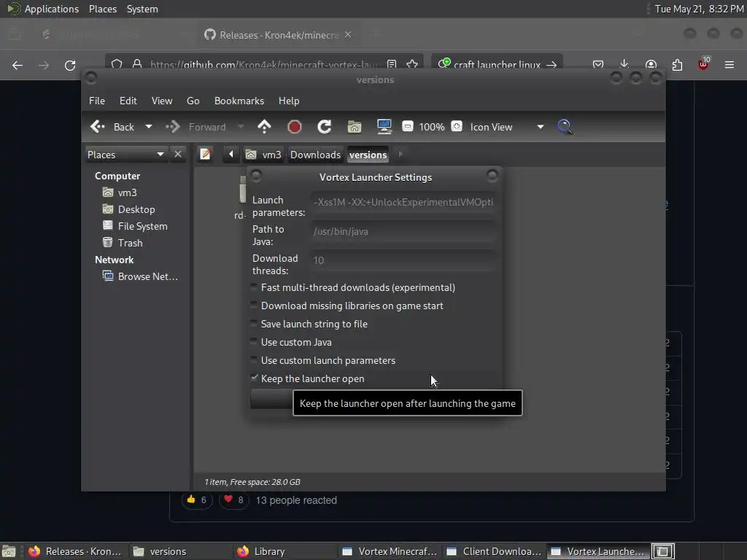Click the thumbs up reaction on GitHub
This screenshot has height=560, width=747.
point(196,500)
